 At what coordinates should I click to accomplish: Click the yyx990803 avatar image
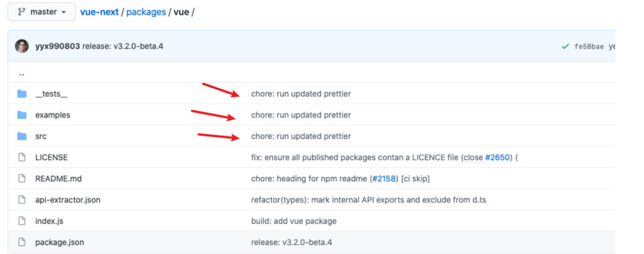pos(22,46)
